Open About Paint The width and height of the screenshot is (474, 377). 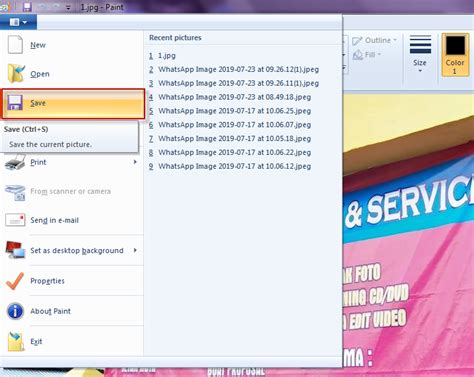tap(72, 311)
